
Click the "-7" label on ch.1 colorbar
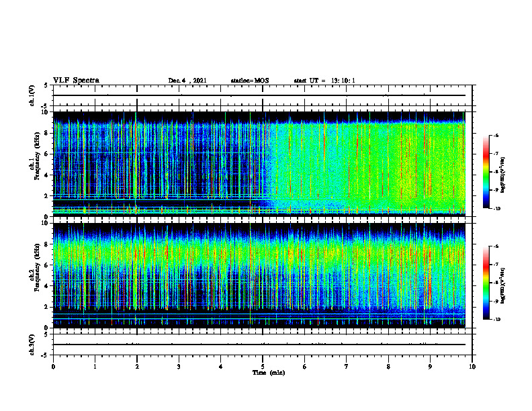496,154
